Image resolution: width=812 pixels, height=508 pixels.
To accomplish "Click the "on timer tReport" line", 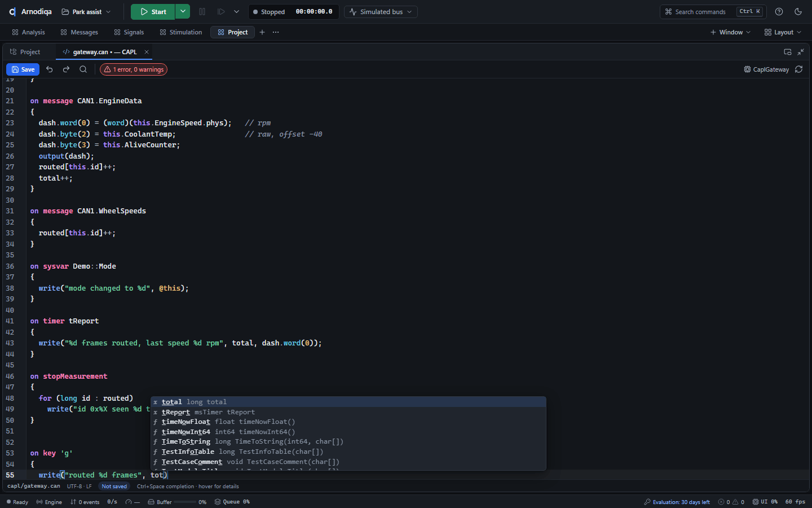I will (x=64, y=321).
